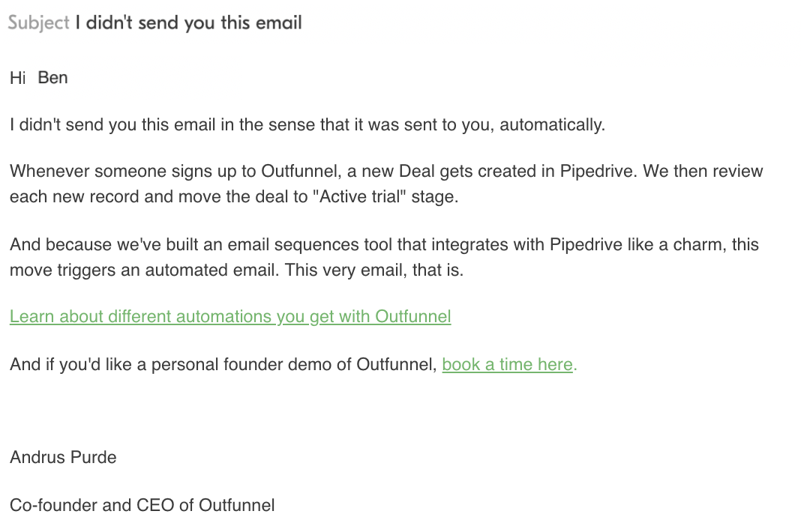801x532 pixels.
Task: Follow the 'book a time here' link
Action: pyautogui.click(x=507, y=365)
